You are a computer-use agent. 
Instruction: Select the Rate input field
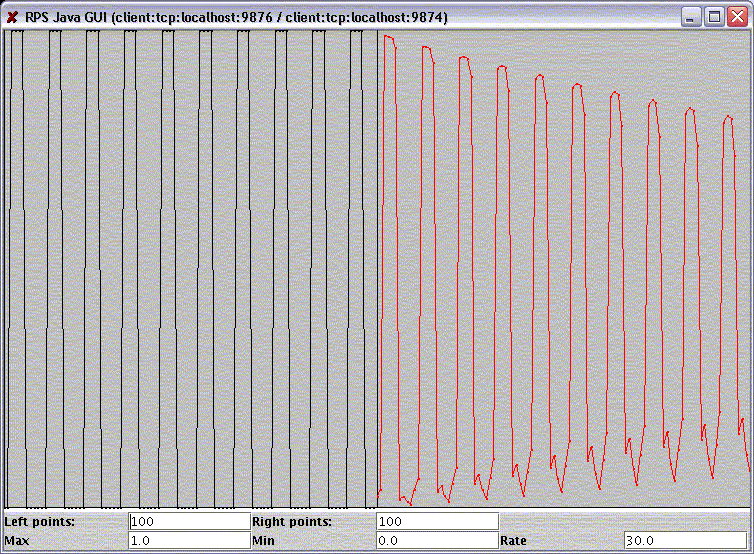(685, 540)
